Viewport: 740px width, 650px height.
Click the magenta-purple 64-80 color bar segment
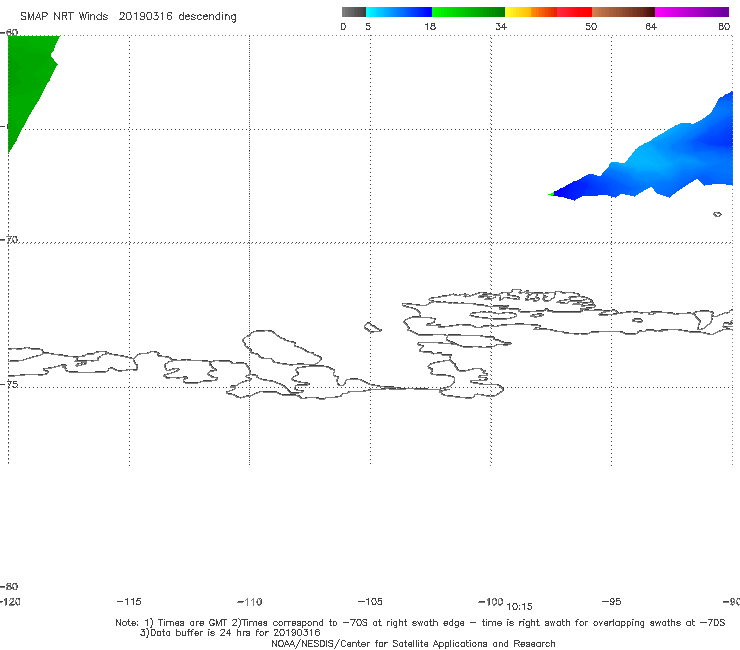692,12
